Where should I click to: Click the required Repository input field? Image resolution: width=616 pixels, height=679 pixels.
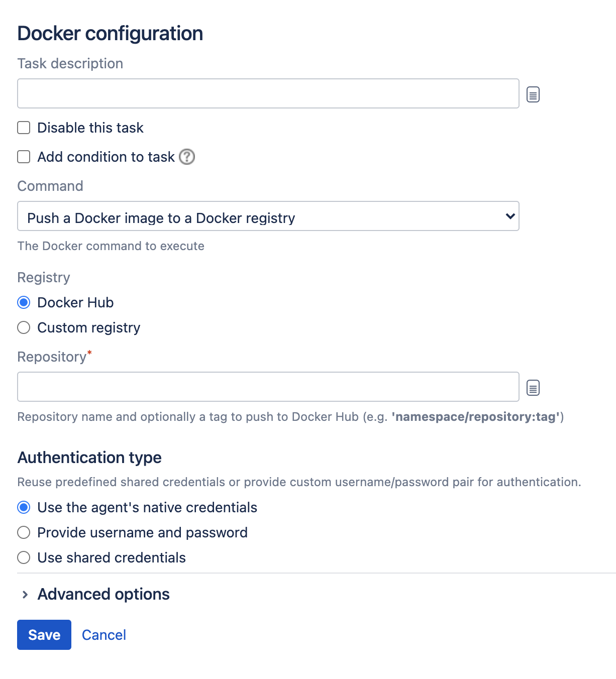[x=268, y=387]
